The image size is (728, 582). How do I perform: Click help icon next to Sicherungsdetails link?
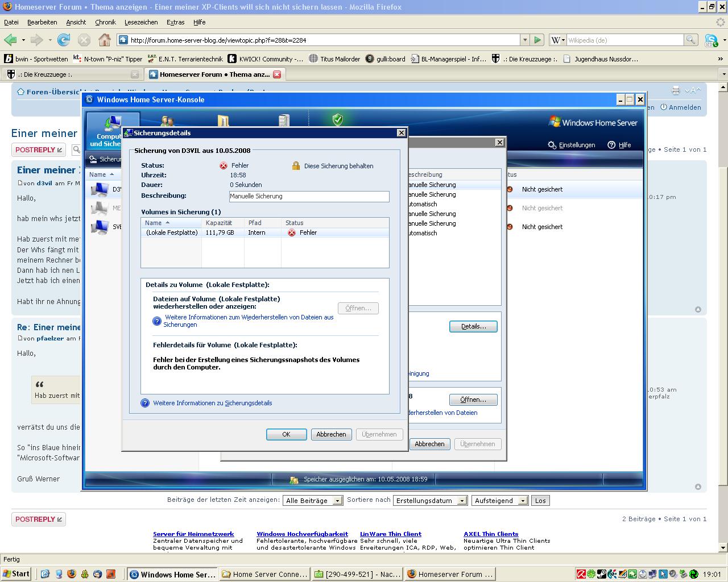tap(145, 403)
